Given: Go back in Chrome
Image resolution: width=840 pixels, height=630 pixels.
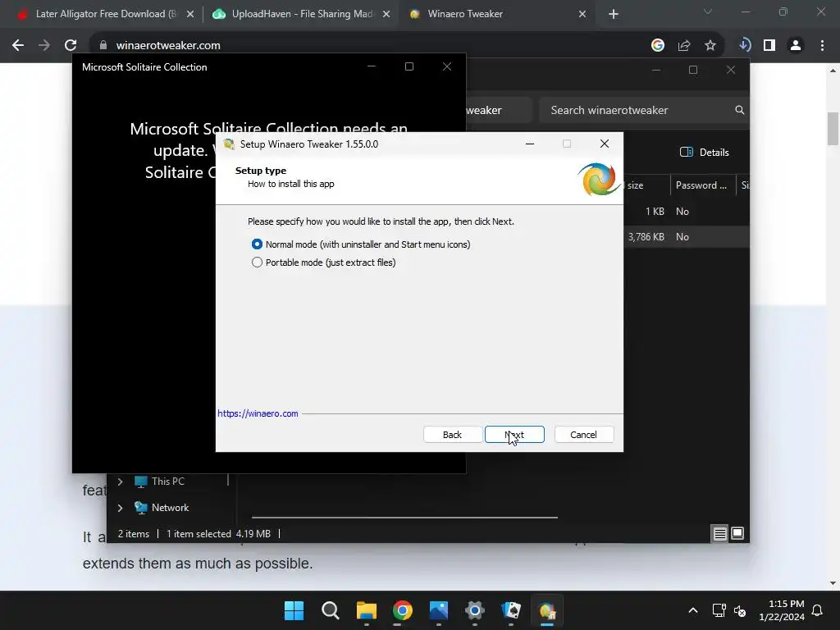Looking at the screenshot, I should pos(18,46).
